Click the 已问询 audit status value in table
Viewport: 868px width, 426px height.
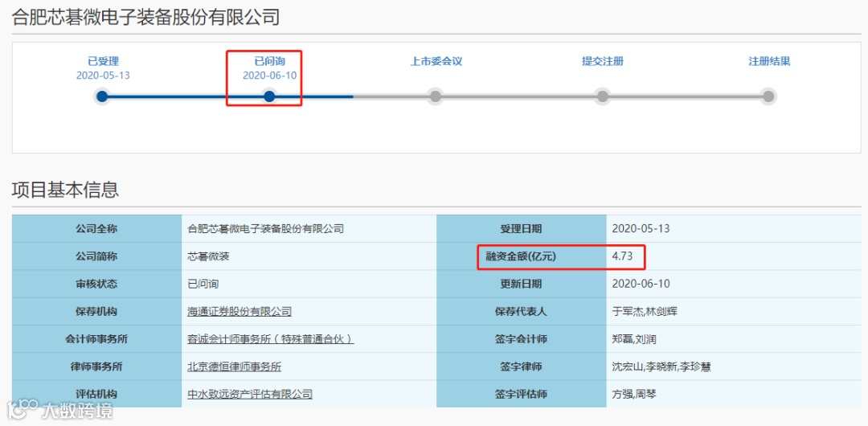[203, 284]
